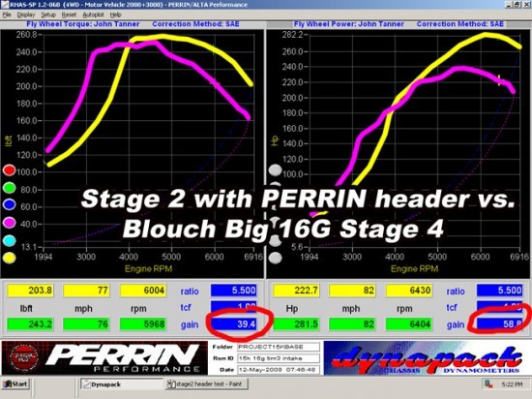532x399 pixels.
Task: Click the yellow 6430 rpm value
Action: [x=409, y=291]
